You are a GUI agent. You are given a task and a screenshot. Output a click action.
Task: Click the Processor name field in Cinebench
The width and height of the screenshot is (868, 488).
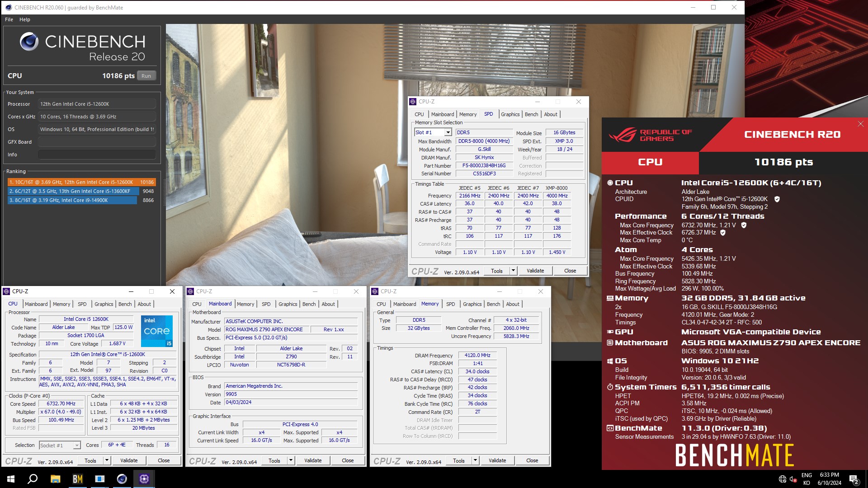(97, 104)
